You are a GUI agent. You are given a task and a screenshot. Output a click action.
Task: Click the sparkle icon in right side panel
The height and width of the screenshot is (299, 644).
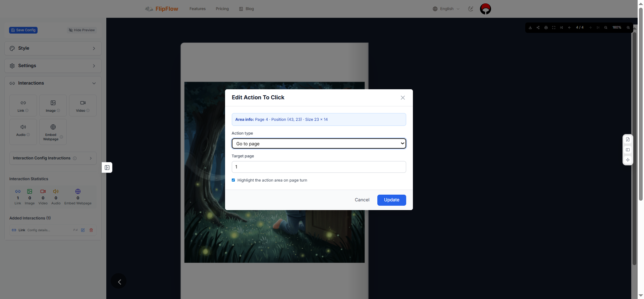(x=628, y=160)
